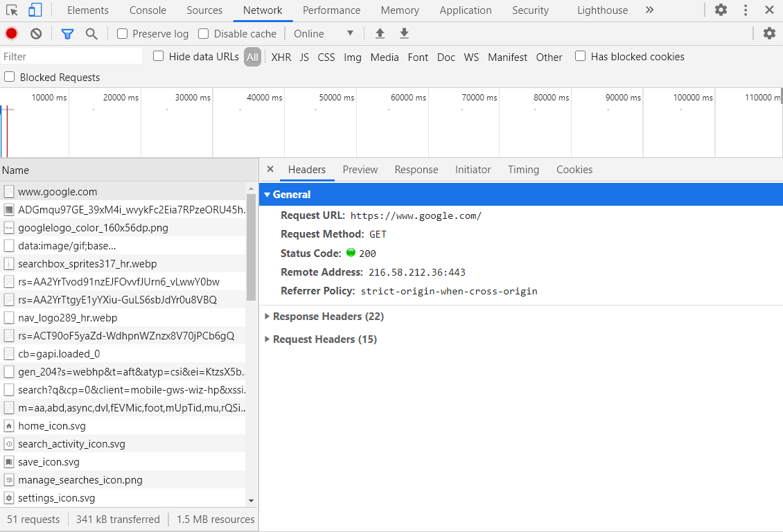
Task: Stop recording network log with red button
Action: point(12,33)
